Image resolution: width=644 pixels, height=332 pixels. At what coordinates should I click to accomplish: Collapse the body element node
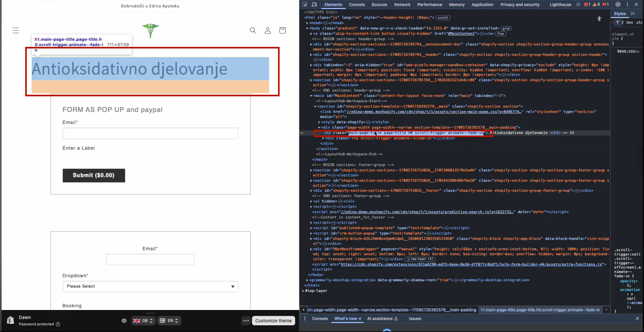tap(307, 28)
